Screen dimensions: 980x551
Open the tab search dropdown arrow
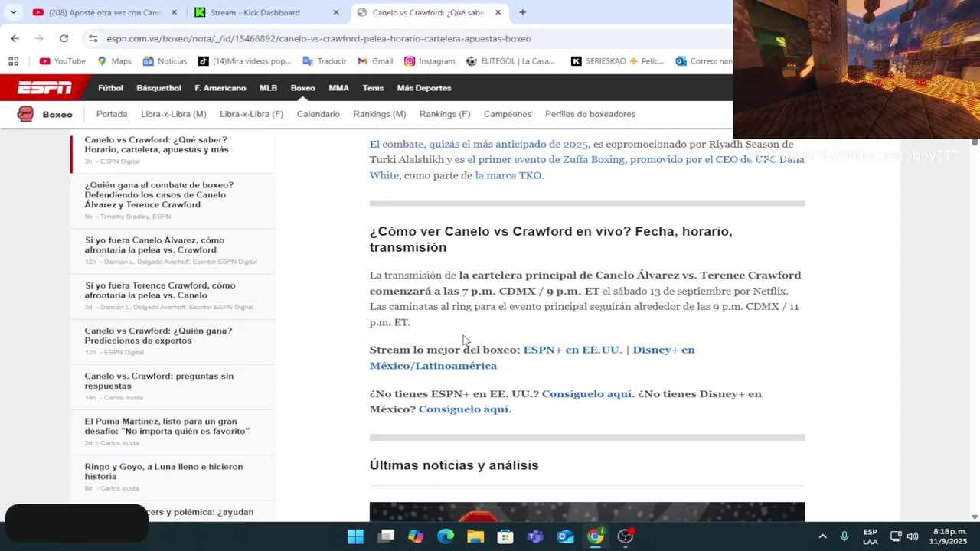[13, 12]
